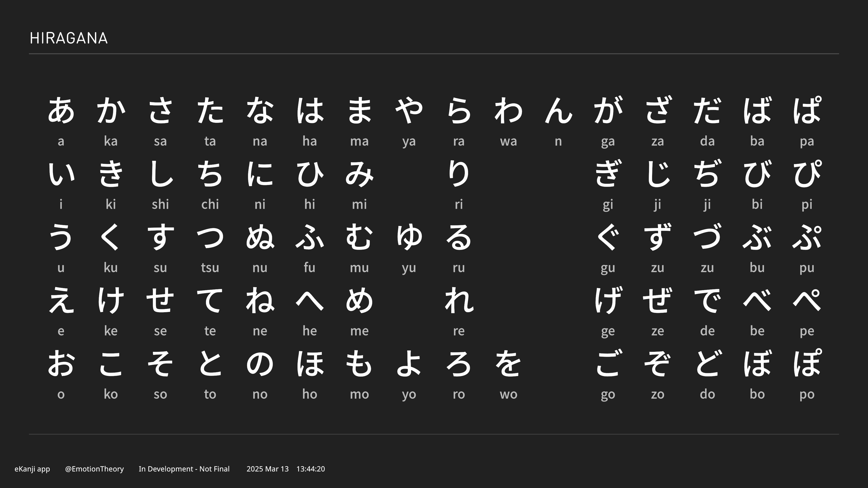Tap the め (me) character
868x488 pixels.
point(359,300)
